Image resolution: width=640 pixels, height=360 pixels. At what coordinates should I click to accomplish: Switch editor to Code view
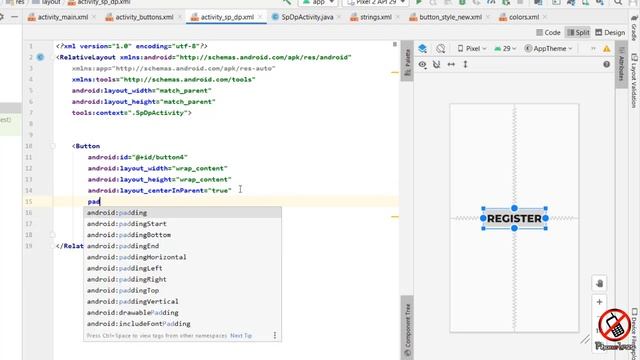tap(548, 32)
